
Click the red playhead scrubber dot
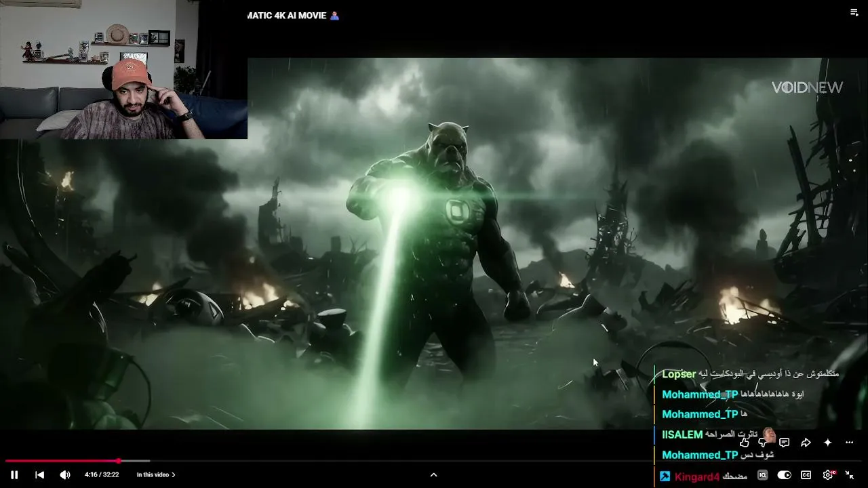pyautogui.click(x=119, y=461)
